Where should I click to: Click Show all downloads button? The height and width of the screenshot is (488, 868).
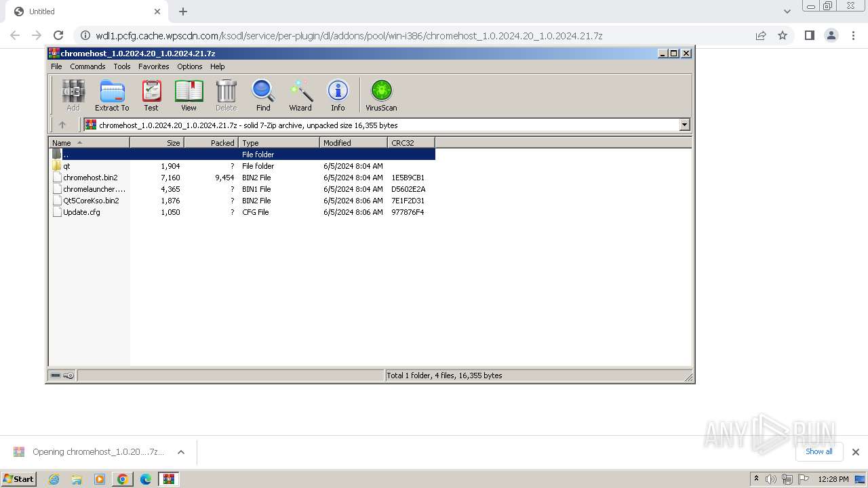point(819,451)
